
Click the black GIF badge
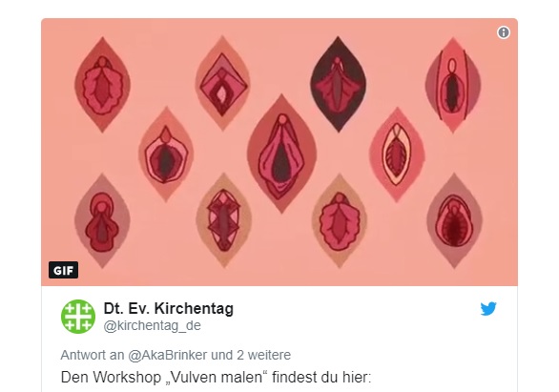(x=64, y=270)
